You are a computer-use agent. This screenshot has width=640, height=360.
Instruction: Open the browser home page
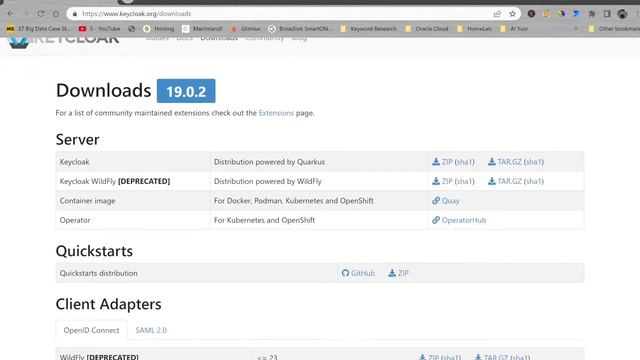click(56, 13)
